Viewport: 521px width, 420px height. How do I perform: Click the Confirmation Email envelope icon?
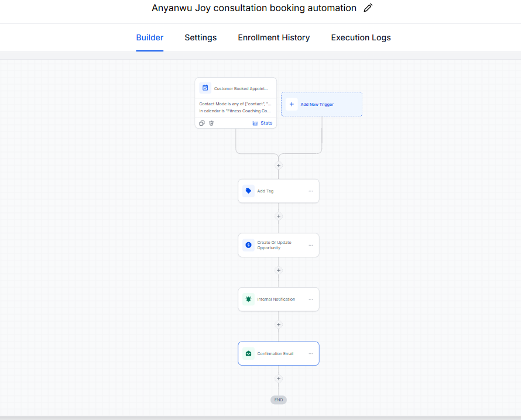point(248,353)
